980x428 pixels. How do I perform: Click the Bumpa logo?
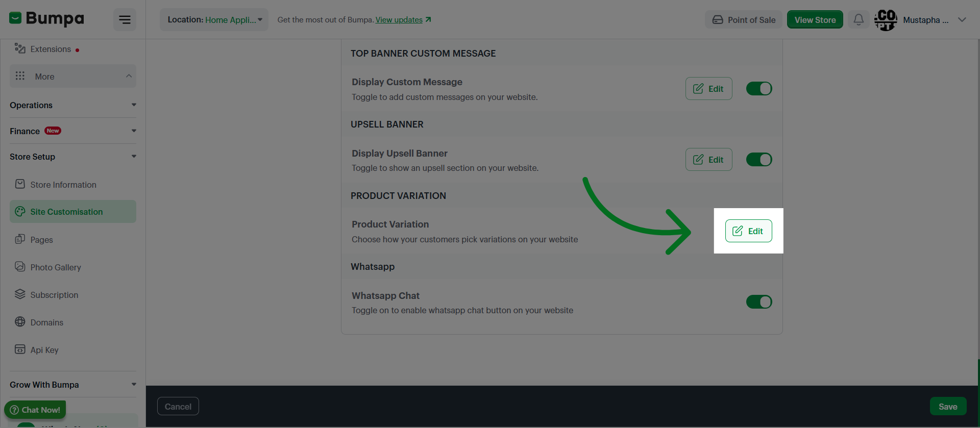(46, 19)
